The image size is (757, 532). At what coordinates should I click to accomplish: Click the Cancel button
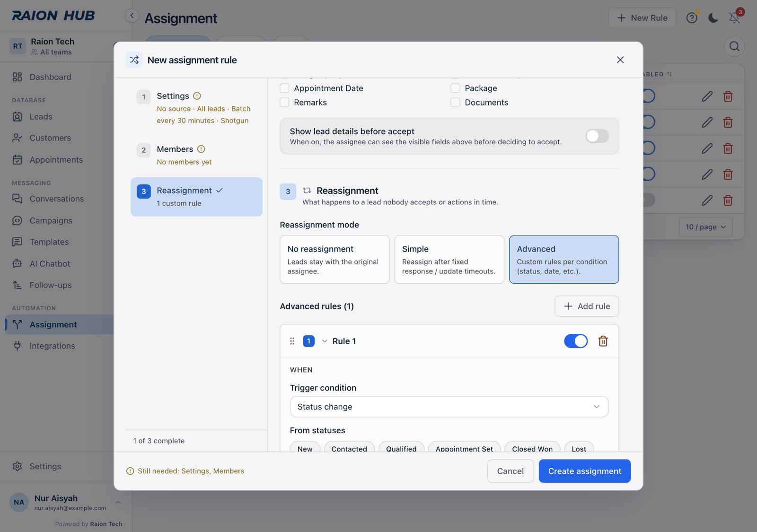511,471
